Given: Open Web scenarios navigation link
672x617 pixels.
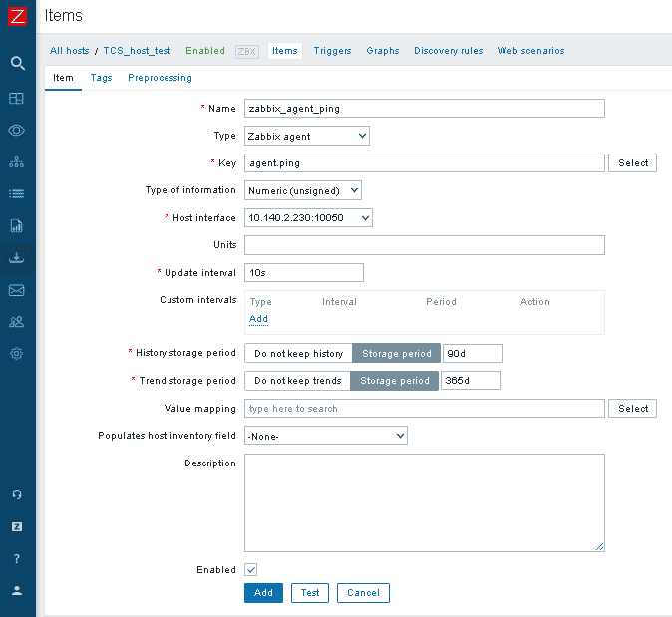Looking at the screenshot, I should [x=531, y=51].
